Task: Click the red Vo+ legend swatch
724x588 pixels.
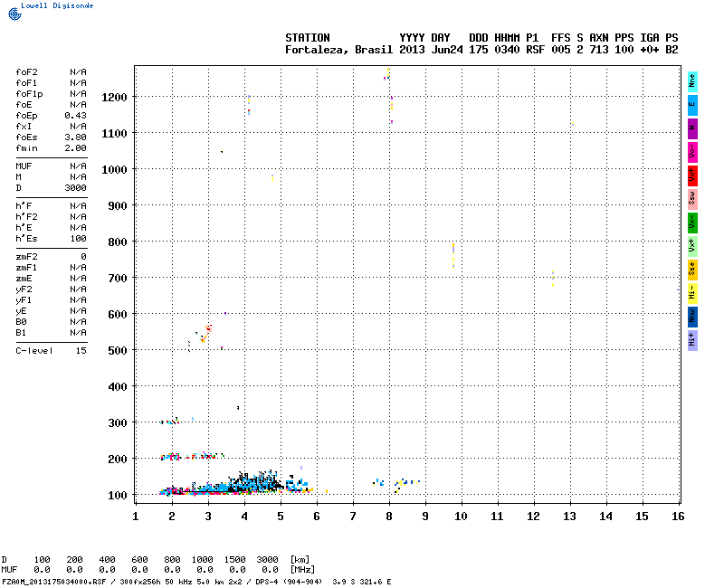Action: click(x=692, y=175)
